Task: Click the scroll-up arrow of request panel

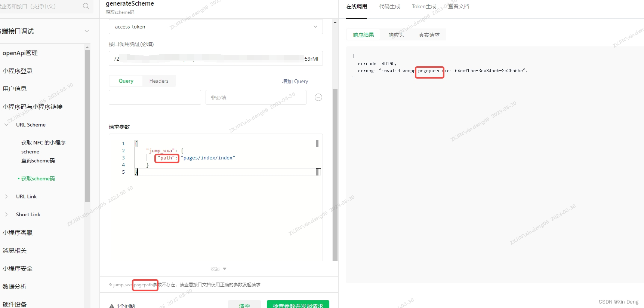Action: pyautogui.click(x=335, y=22)
